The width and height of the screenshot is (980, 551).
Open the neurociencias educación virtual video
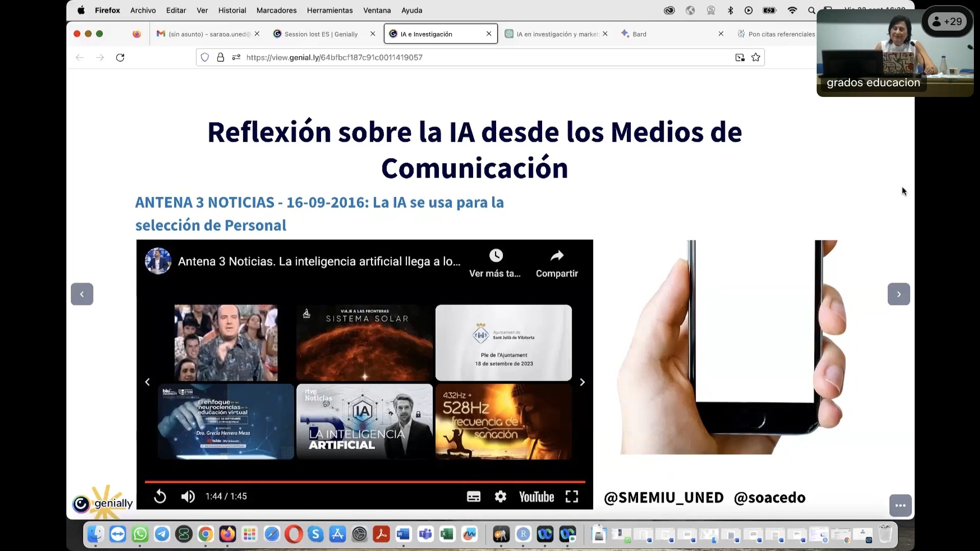point(226,422)
